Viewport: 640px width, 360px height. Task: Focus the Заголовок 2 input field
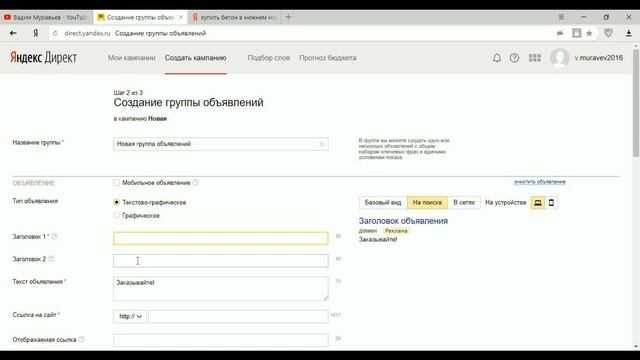(x=221, y=261)
